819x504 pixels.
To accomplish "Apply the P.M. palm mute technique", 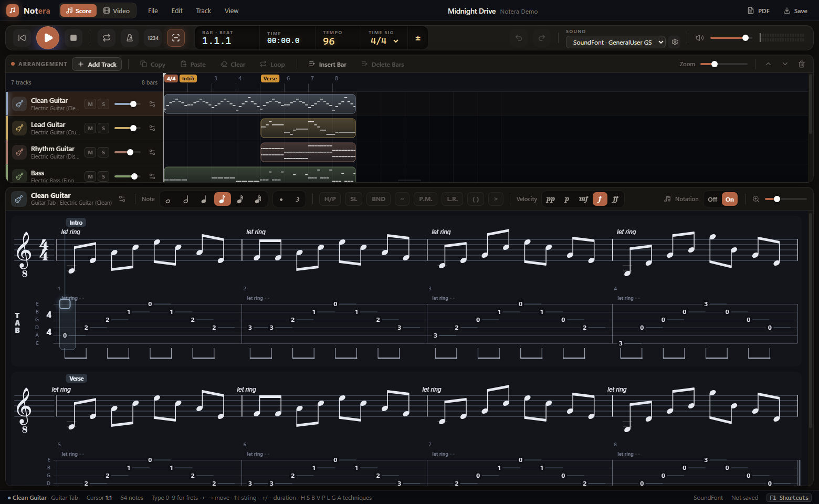I will click(x=426, y=199).
